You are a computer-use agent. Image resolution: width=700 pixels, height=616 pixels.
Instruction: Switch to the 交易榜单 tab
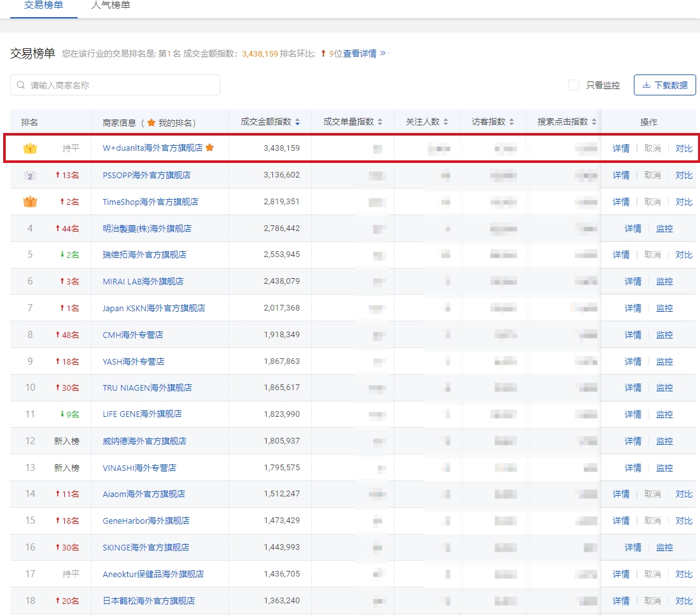pyautogui.click(x=44, y=5)
